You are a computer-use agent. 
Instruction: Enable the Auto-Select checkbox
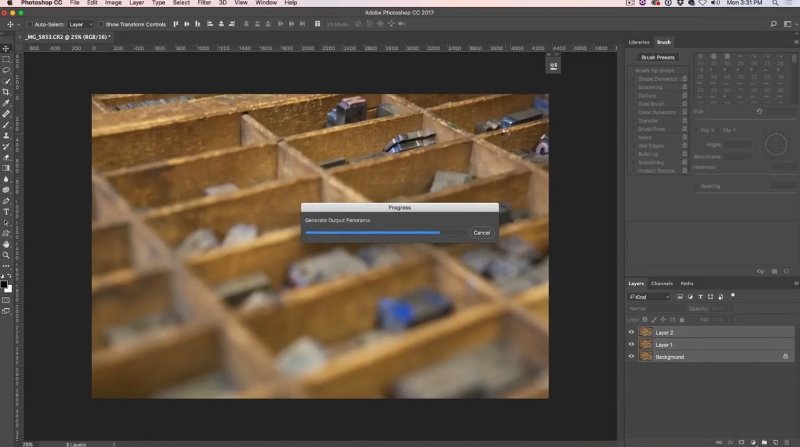pyautogui.click(x=30, y=24)
